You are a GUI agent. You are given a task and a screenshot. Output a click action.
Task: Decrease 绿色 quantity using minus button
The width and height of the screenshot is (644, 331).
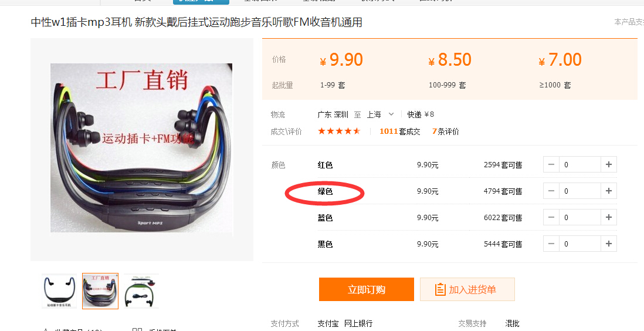click(x=551, y=191)
